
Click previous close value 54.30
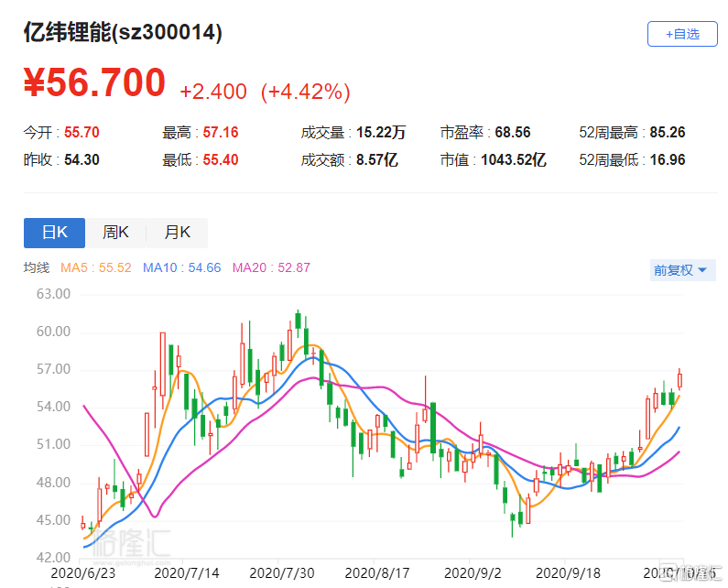[x=81, y=159]
